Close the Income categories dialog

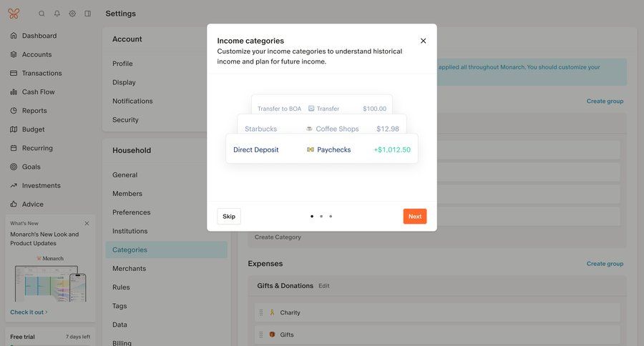423,41
